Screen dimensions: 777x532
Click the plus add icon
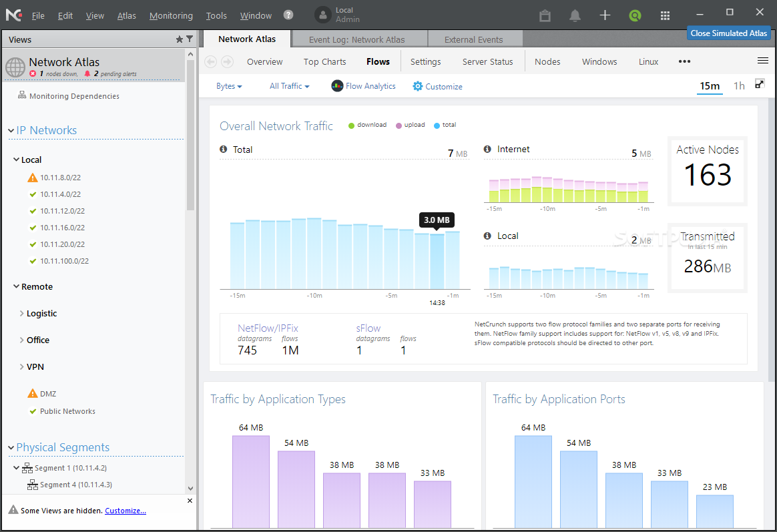[x=605, y=15]
